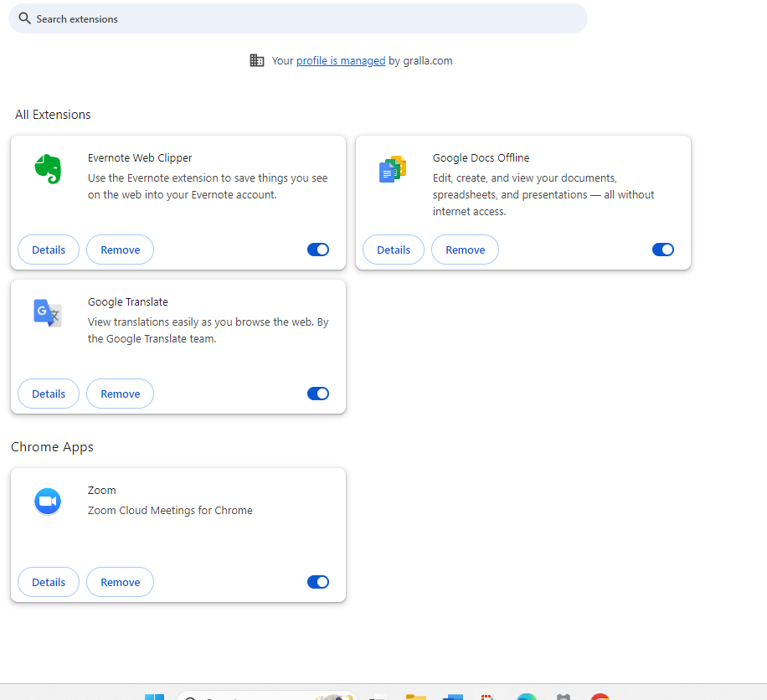Open Details for Evernote Web Clipper

49,250
